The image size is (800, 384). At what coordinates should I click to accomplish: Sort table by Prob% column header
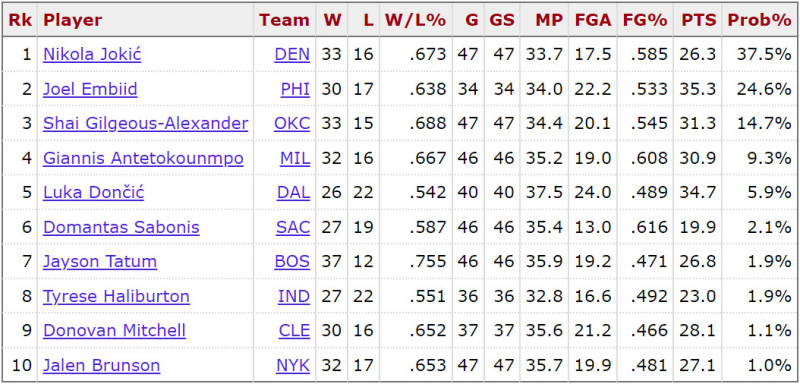[x=759, y=20]
